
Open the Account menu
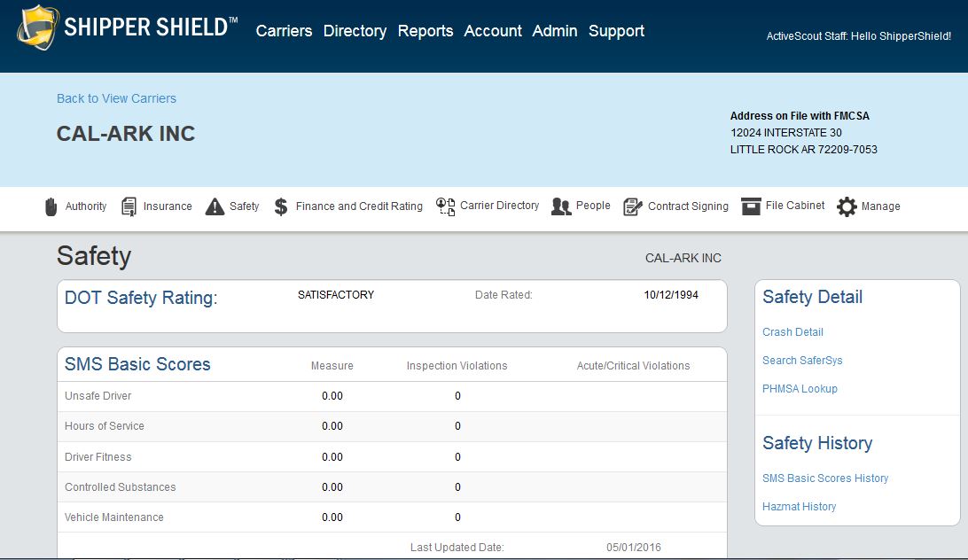point(493,31)
